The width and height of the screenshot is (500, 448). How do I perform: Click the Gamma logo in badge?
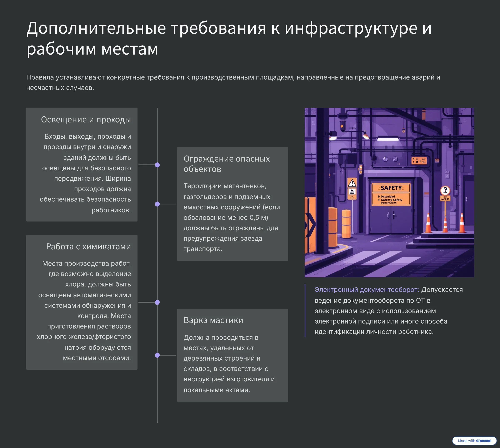(484, 441)
